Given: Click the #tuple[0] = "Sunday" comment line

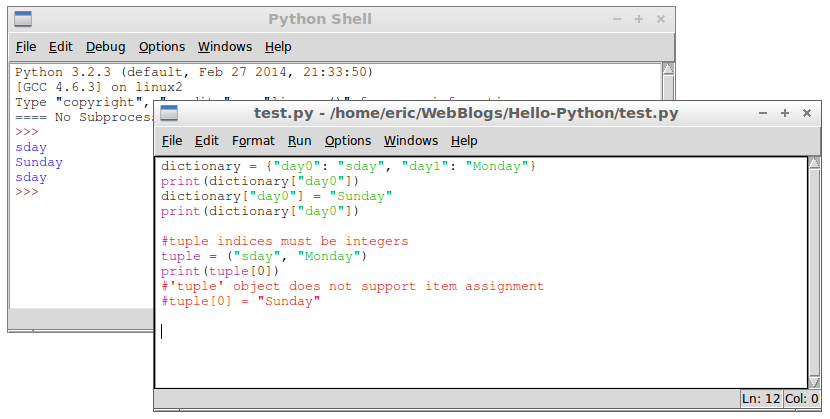Looking at the screenshot, I should tap(240, 301).
